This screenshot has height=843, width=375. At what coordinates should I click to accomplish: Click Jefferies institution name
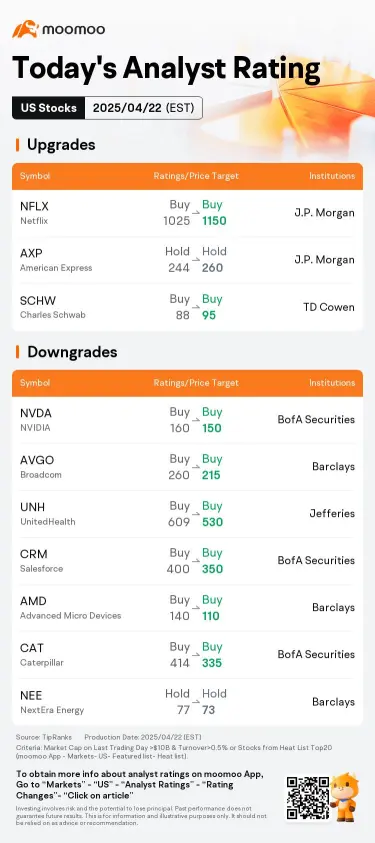coord(332,513)
